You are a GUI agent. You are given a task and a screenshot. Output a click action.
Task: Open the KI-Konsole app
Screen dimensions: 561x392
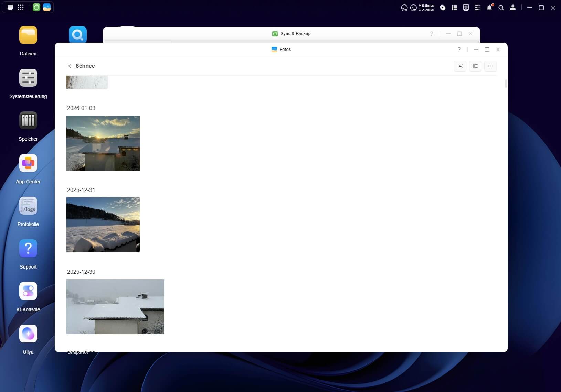(28, 291)
